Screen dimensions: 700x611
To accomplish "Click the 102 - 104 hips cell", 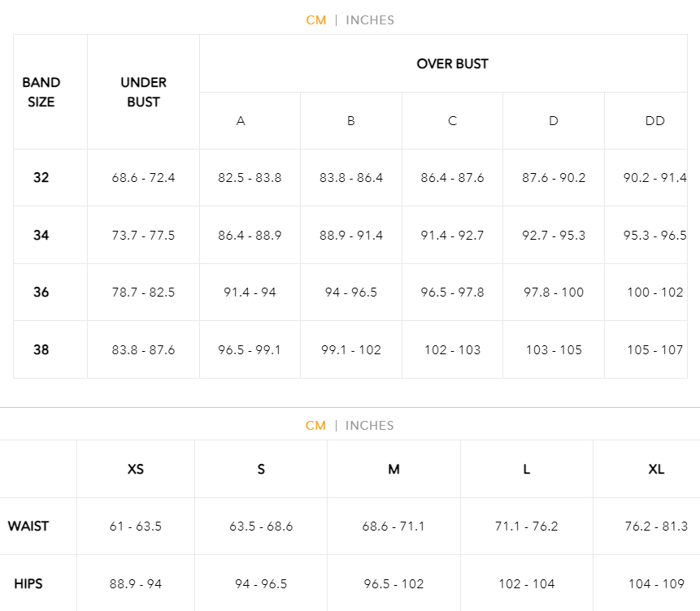I will 526,583.
